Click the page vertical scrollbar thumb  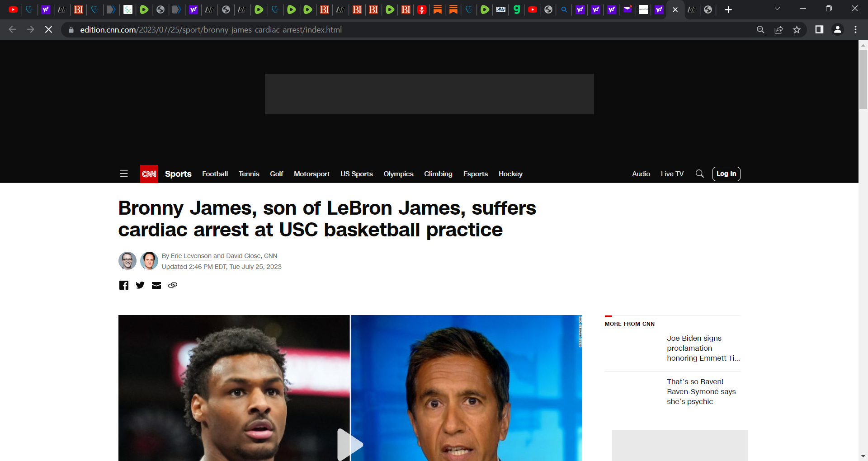click(x=863, y=80)
